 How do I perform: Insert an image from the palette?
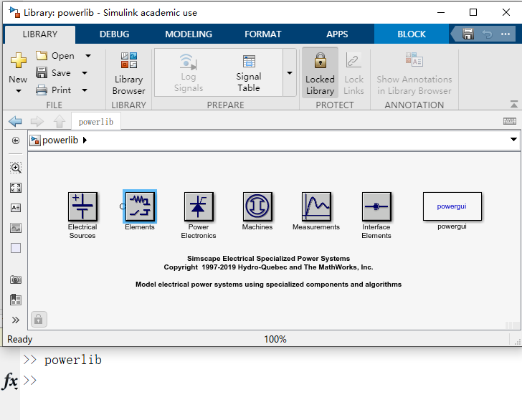[16, 228]
